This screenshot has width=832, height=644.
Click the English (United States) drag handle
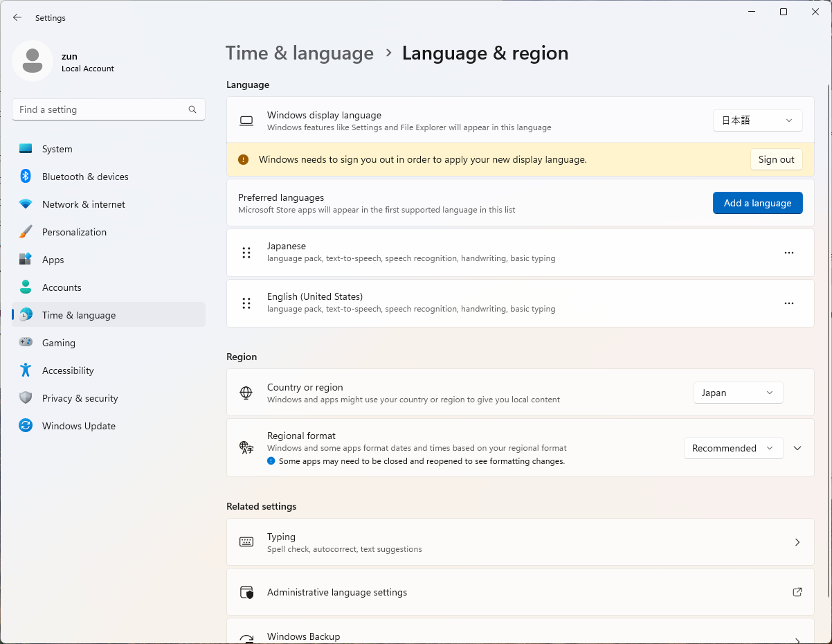point(246,303)
